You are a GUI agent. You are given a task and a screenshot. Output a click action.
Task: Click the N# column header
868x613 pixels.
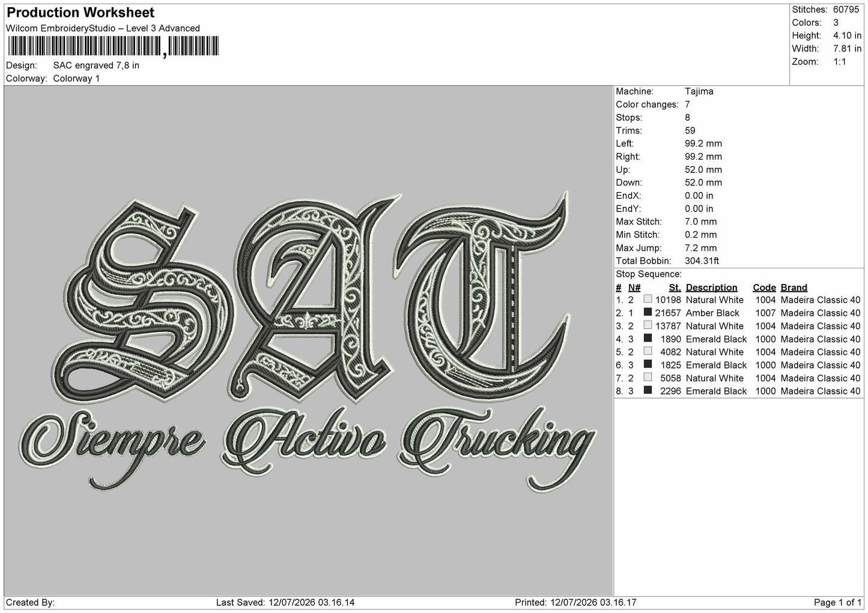pos(634,288)
